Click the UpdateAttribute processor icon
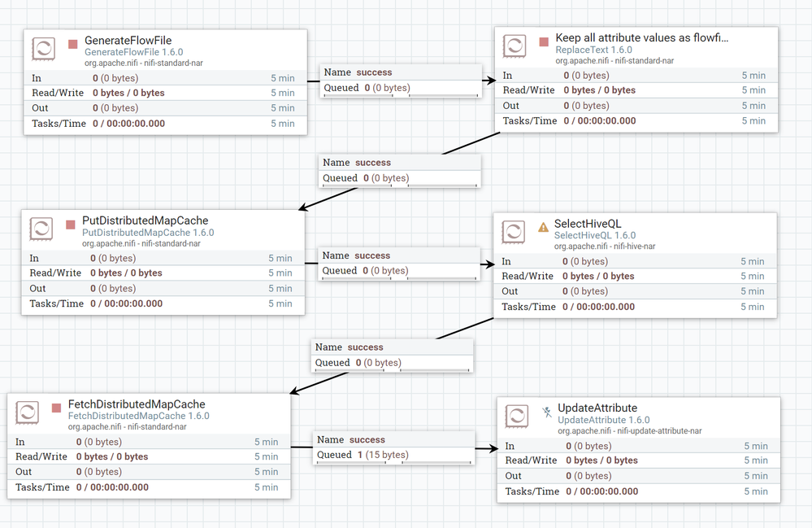The height and width of the screenshot is (528, 812). pos(517,417)
